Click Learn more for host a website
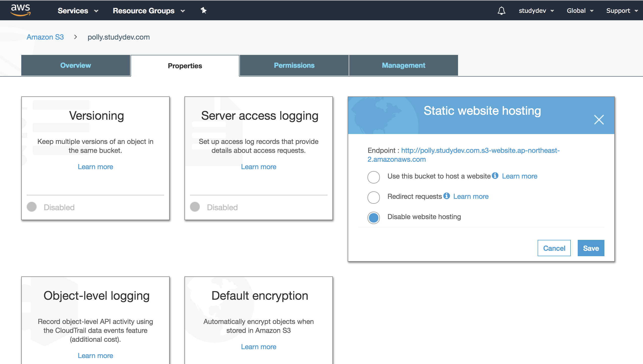This screenshot has width=643, height=364. (520, 176)
